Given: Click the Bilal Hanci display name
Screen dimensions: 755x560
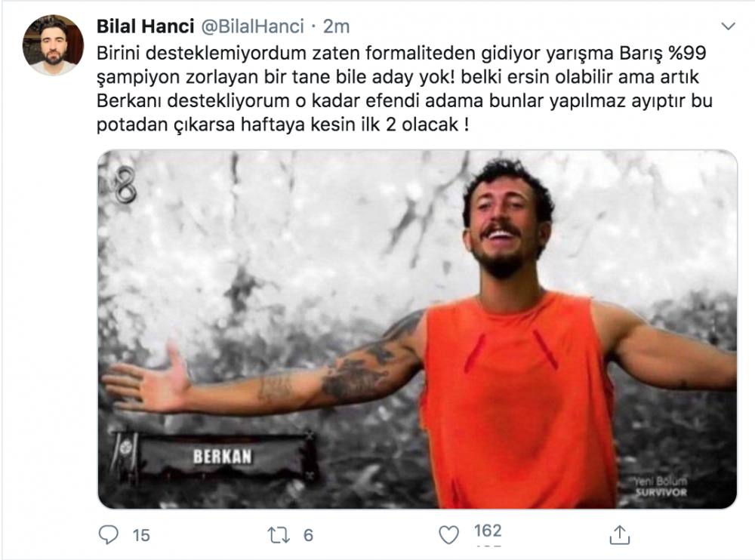Looking at the screenshot, I should coord(146,26).
